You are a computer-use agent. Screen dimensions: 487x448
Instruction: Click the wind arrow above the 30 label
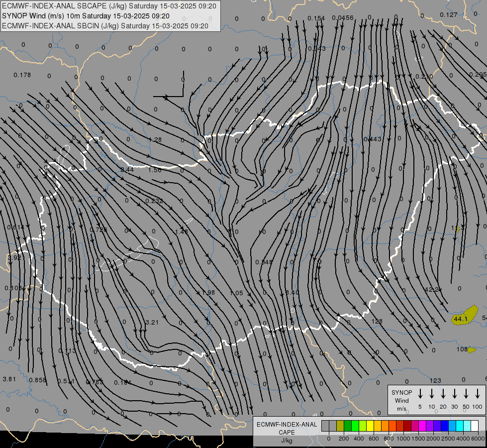[x=454, y=394]
